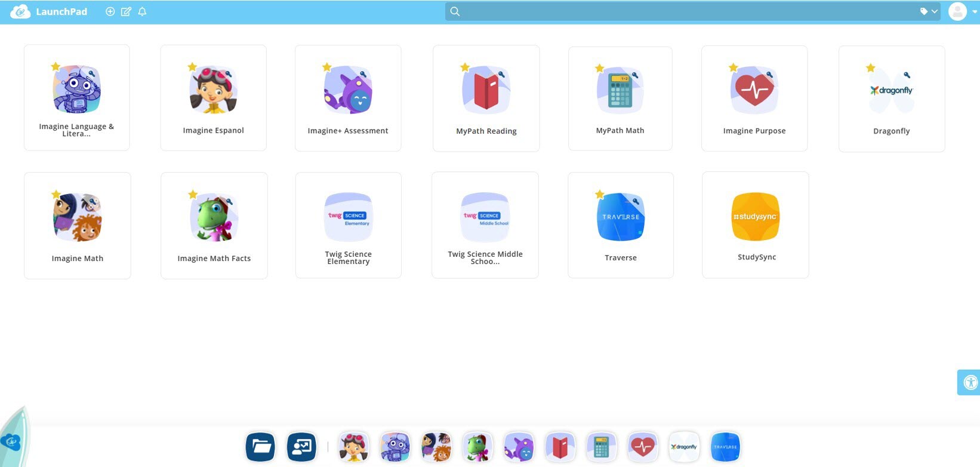Launch the robot Imagine Language dock icon
The image size is (980, 467).
tap(395, 447)
